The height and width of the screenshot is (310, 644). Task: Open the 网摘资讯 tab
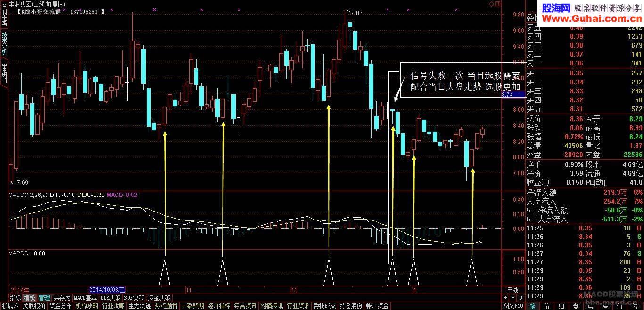click(272, 306)
